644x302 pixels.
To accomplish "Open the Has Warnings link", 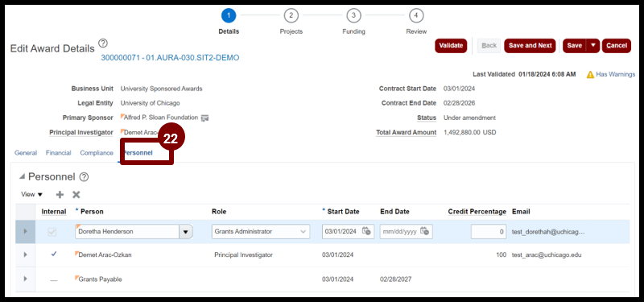I will tap(616, 74).
